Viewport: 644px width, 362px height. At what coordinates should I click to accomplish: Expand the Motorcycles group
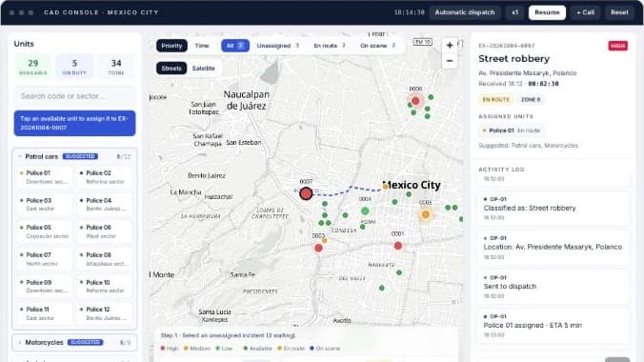(74, 342)
